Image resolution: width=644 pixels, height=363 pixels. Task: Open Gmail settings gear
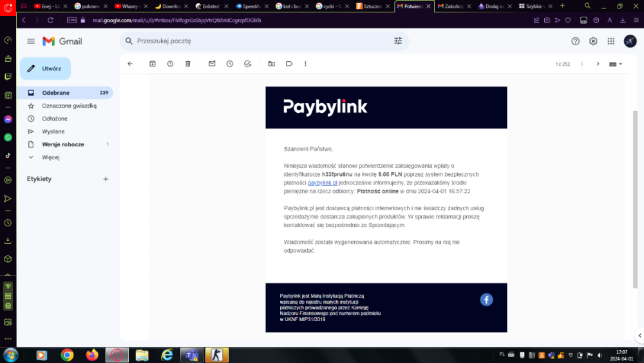click(x=593, y=41)
